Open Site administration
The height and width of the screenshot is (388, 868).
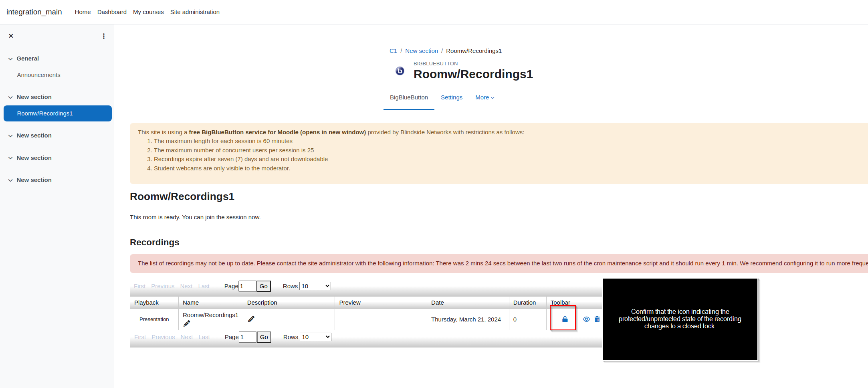pyautogui.click(x=195, y=12)
